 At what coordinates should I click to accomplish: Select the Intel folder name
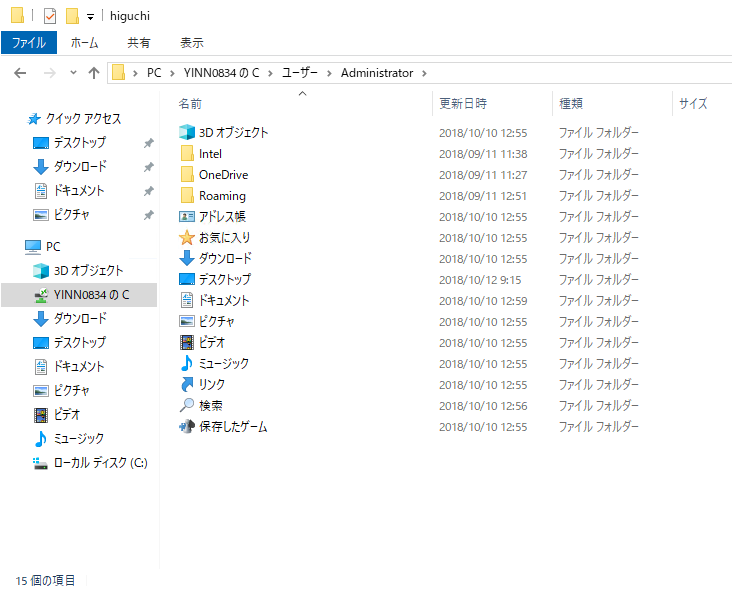click(x=210, y=154)
